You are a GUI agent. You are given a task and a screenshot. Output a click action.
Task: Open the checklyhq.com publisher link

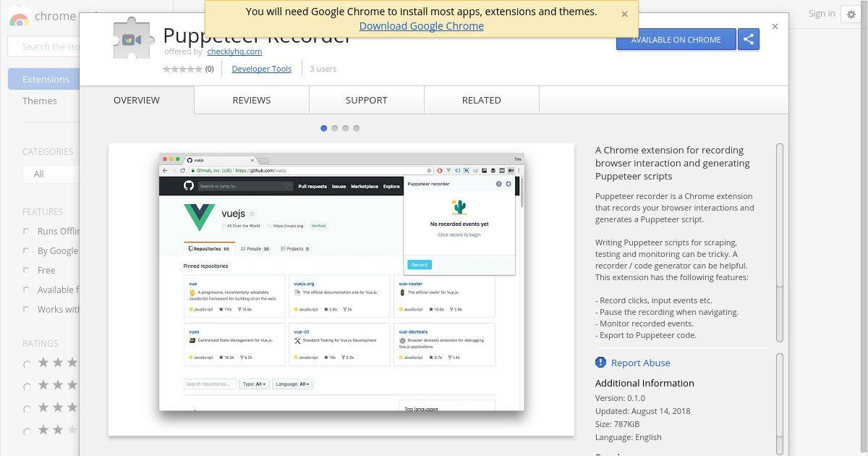234,51
